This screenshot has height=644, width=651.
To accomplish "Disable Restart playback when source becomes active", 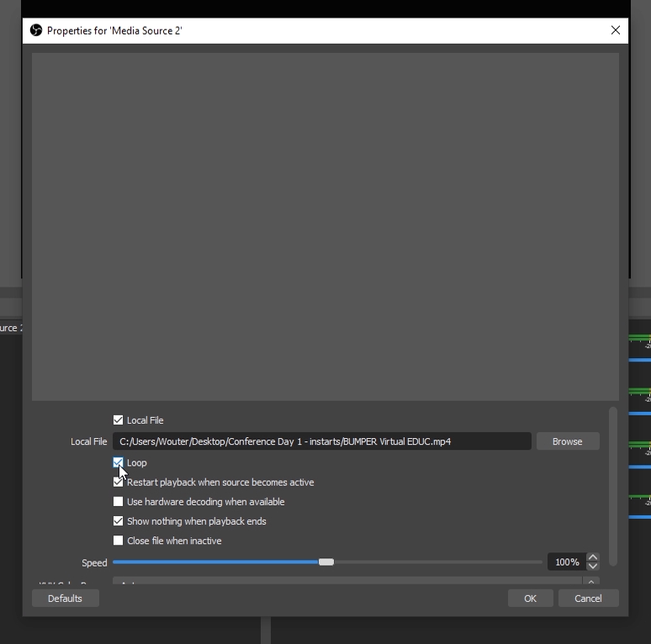I will [119, 483].
